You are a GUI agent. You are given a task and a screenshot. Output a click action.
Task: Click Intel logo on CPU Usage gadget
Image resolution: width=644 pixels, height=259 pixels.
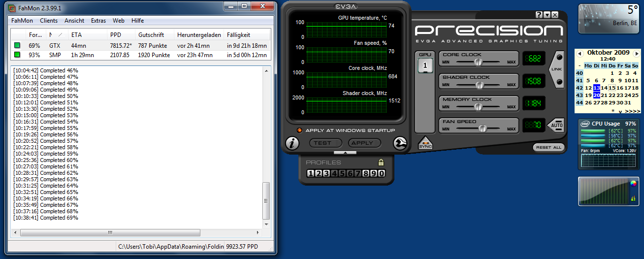pyautogui.click(x=585, y=124)
